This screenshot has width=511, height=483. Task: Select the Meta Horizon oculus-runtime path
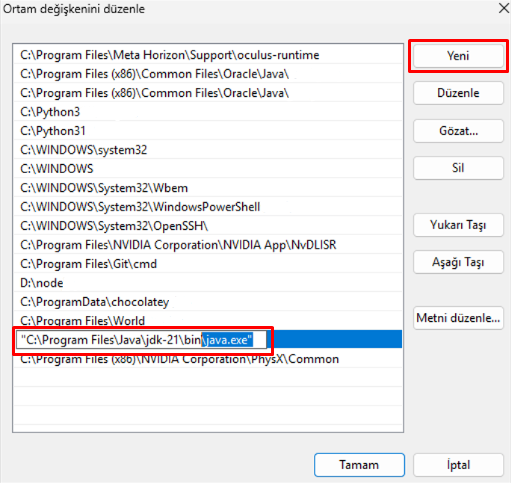(208, 55)
